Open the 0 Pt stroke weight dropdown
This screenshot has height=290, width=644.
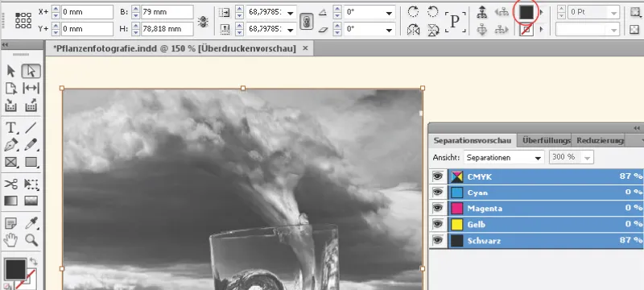pyautogui.click(x=614, y=13)
